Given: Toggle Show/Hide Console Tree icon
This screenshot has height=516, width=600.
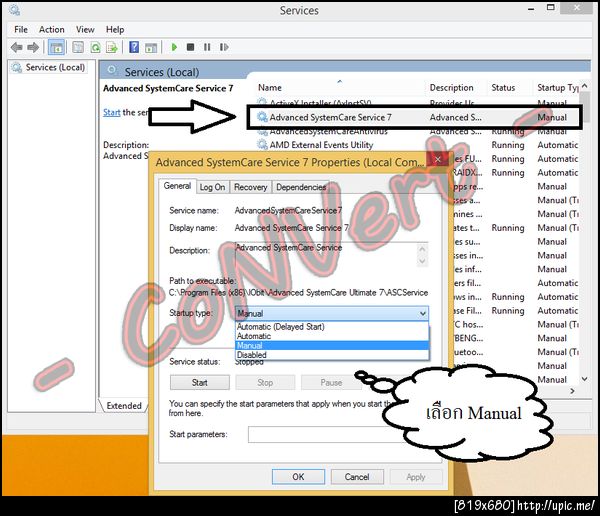Looking at the screenshot, I should (57, 47).
